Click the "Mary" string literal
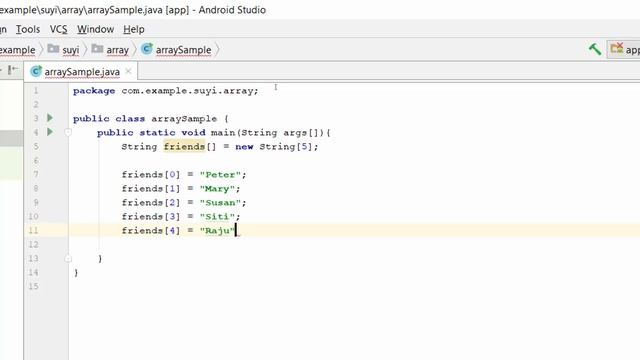640x360 pixels. click(217, 189)
